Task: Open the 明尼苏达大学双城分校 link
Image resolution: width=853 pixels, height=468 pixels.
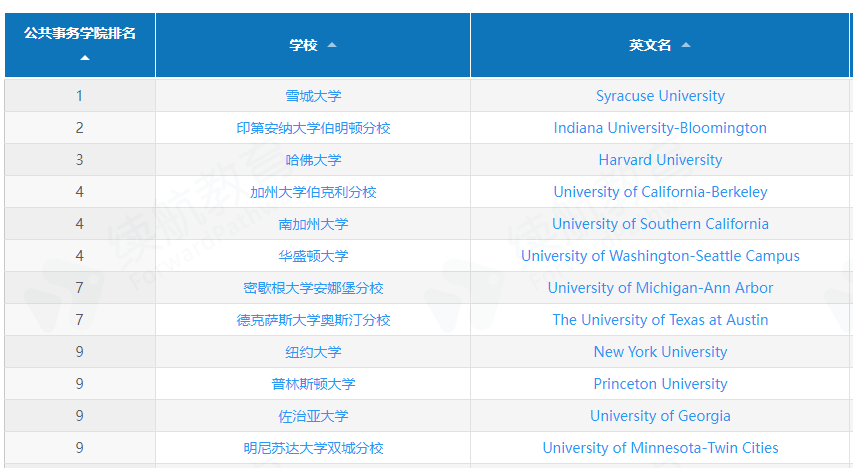Action: click(x=313, y=448)
